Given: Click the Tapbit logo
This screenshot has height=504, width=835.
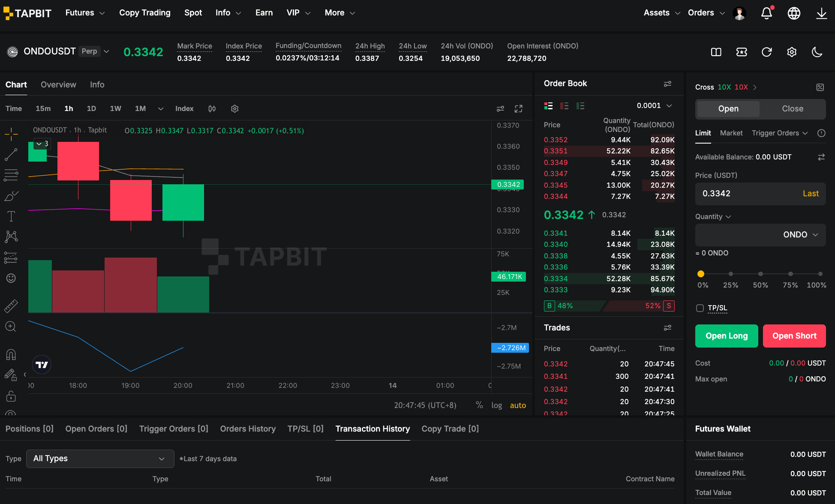Looking at the screenshot, I should pyautogui.click(x=27, y=13).
